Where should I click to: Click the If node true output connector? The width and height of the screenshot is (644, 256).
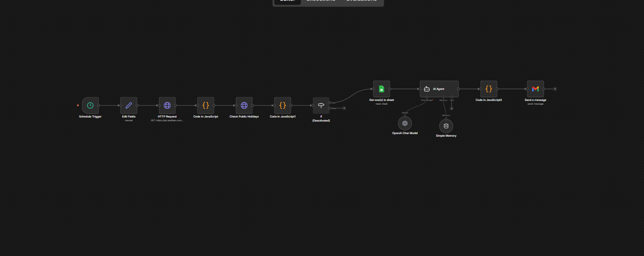329,103
